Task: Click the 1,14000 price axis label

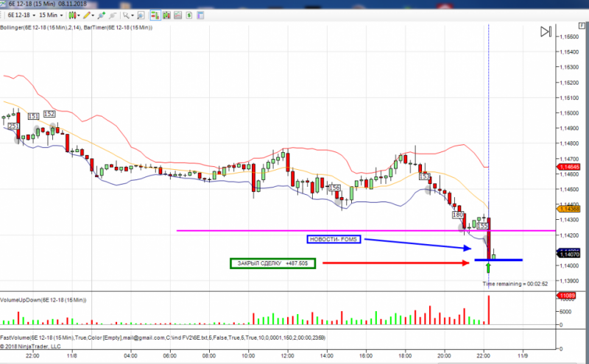Action: [569, 265]
